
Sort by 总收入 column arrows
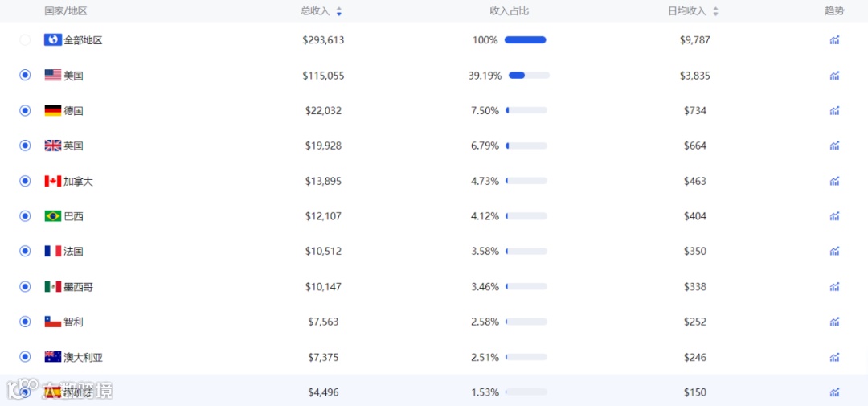339,11
